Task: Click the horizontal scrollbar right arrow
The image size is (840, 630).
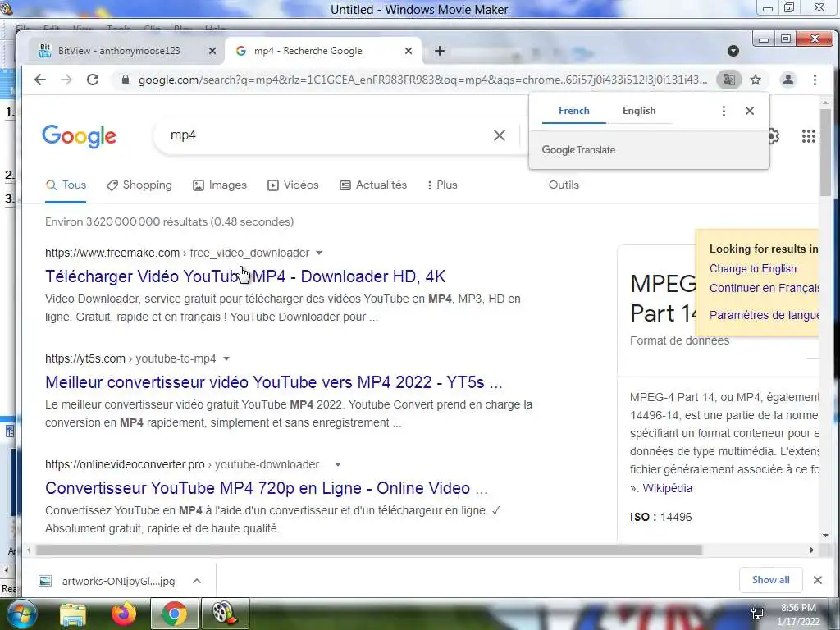Action: pos(811,550)
